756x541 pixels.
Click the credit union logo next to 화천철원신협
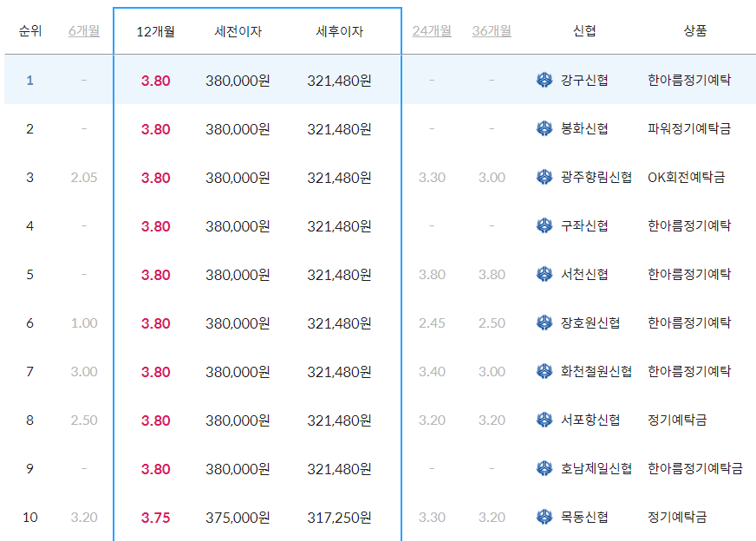pyautogui.click(x=544, y=371)
